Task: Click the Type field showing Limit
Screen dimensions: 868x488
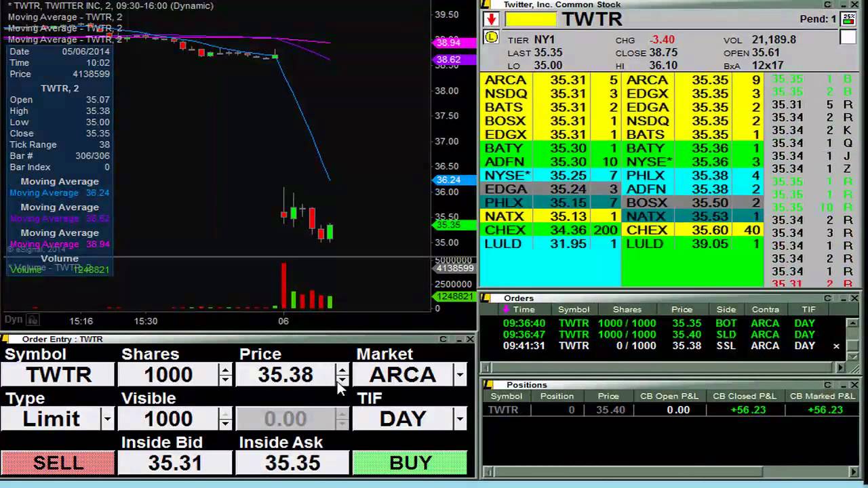Action: click(x=51, y=419)
